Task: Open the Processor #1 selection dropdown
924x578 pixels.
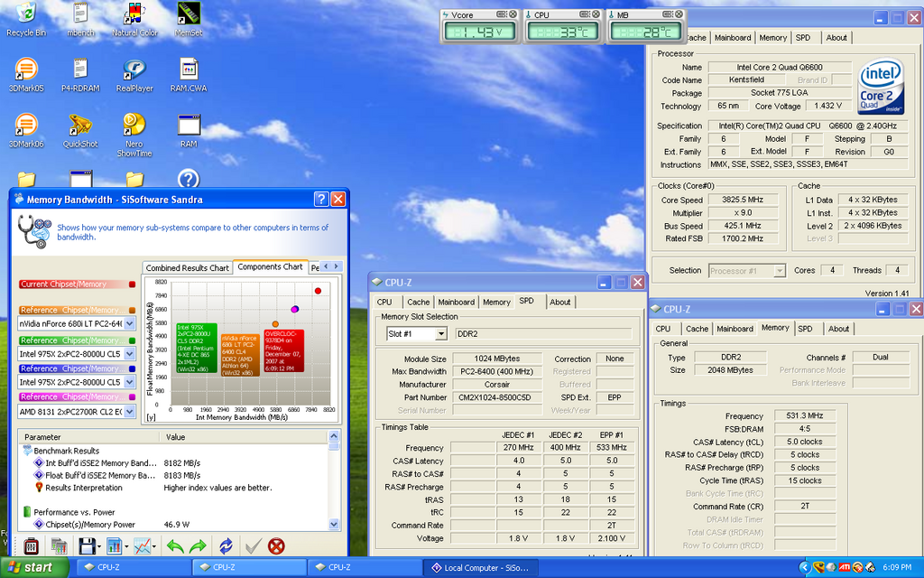Action: [780, 271]
